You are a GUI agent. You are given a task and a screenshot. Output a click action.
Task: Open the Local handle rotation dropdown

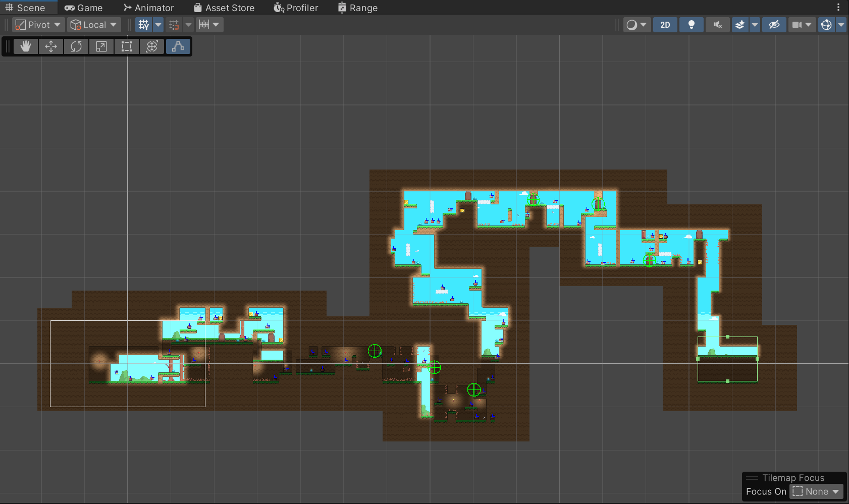94,25
